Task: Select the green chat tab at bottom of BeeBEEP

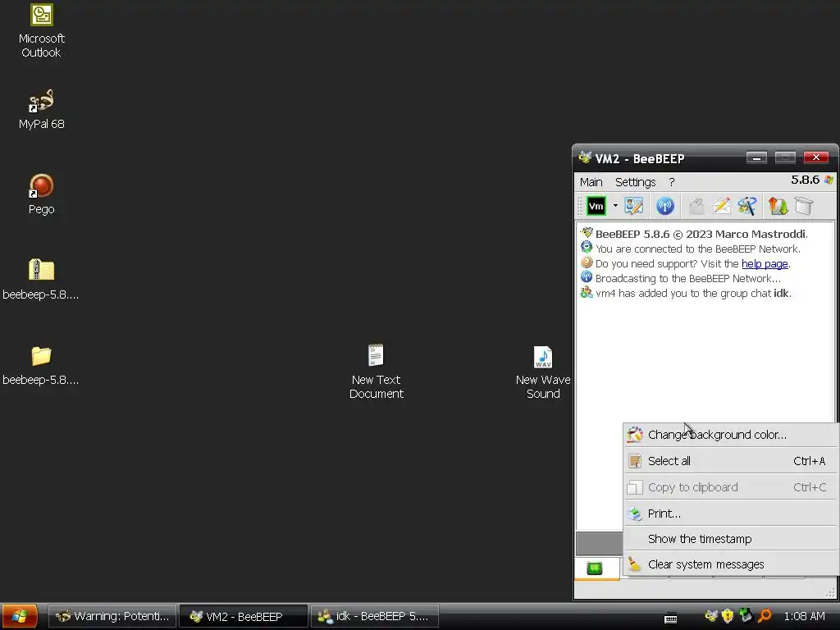Action: pyautogui.click(x=595, y=568)
